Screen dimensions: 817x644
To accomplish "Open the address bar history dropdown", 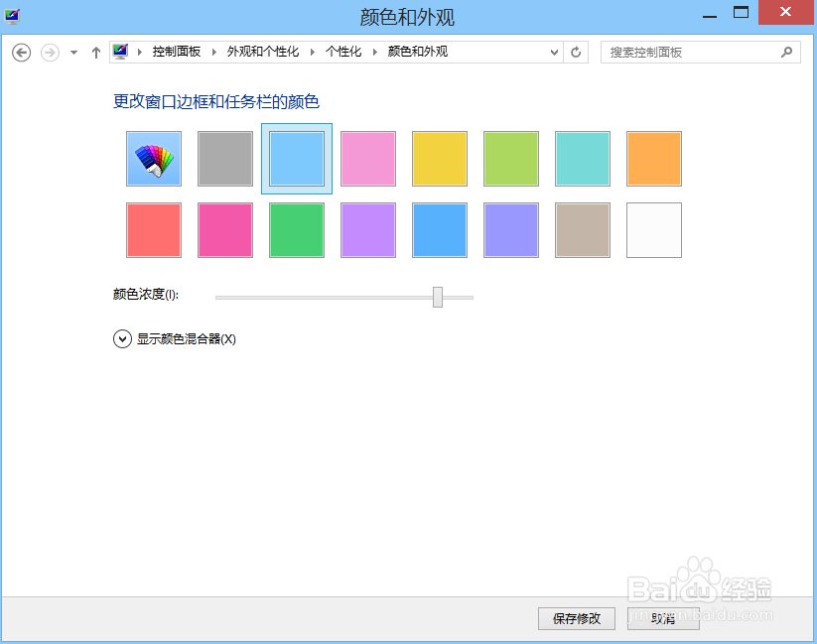I will point(554,52).
